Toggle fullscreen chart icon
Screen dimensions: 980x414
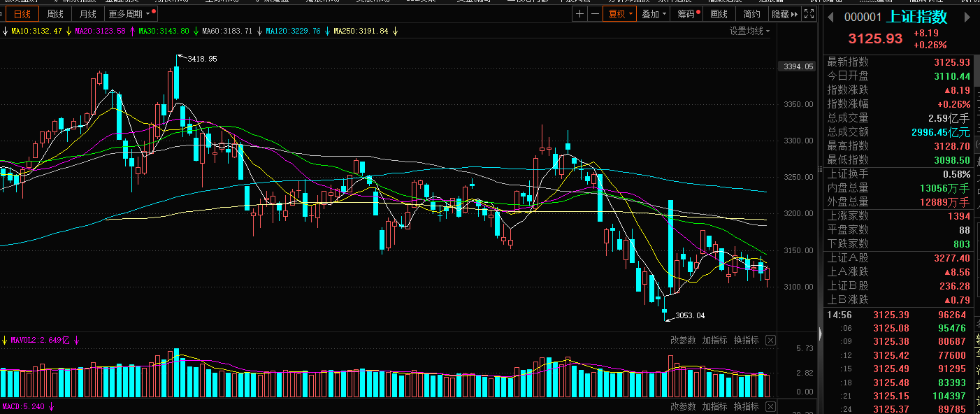click(809, 14)
